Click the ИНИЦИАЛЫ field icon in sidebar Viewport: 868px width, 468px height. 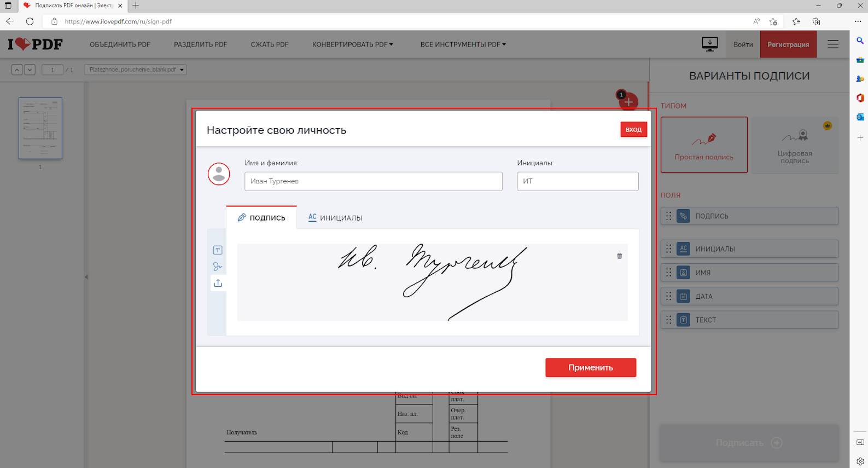click(x=683, y=249)
